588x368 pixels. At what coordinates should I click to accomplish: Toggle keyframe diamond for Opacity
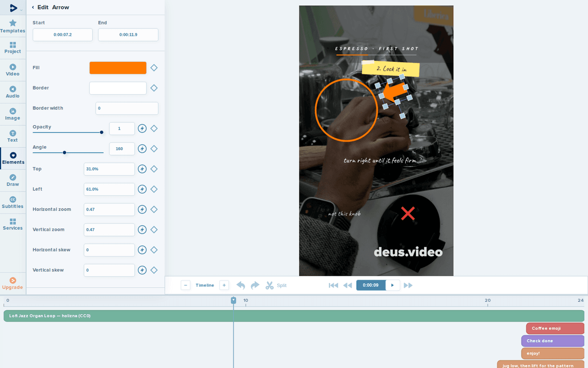pos(154,129)
